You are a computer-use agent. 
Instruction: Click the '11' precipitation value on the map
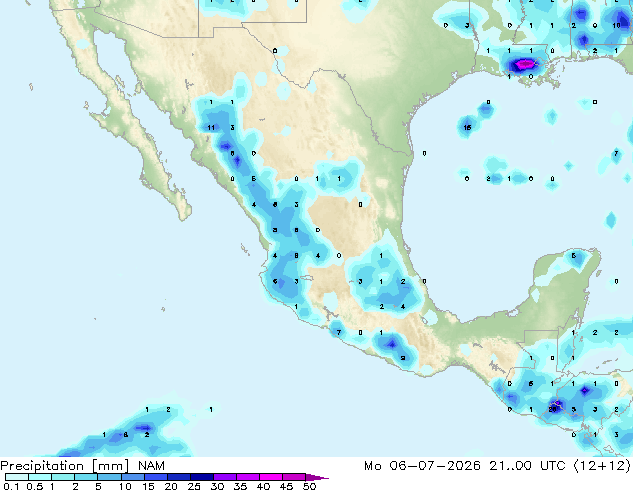211,128
